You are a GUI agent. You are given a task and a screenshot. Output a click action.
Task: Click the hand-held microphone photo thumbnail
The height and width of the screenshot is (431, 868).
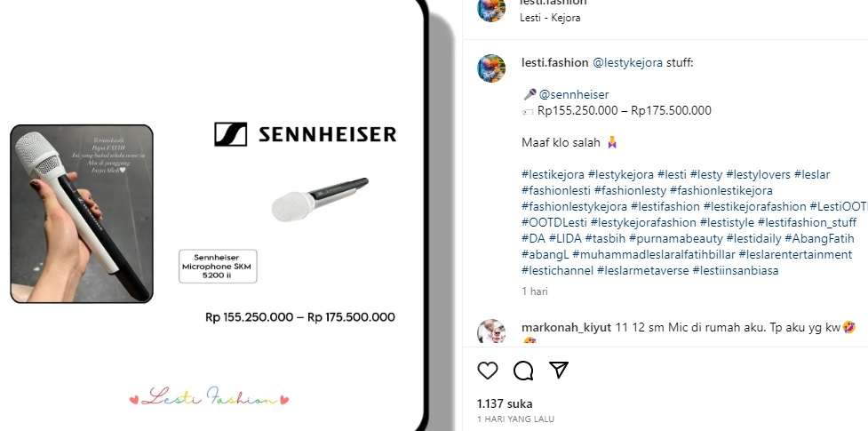(82, 214)
